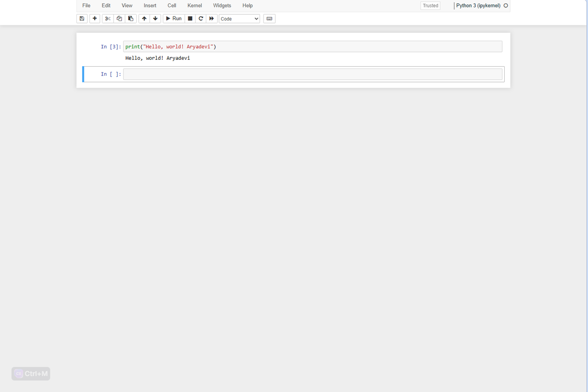Open the Help menu
The width and height of the screenshot is (588, 392).
click(247, 5)
